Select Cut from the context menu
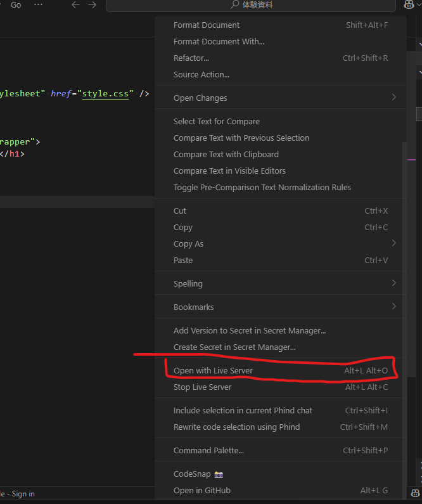422x504 pixels. (281, 211)
